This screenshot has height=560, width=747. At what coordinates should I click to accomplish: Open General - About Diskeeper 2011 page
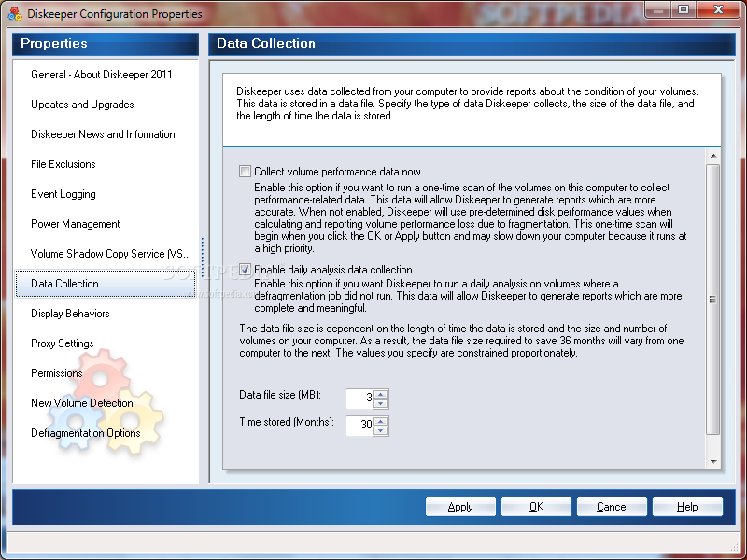102,75
